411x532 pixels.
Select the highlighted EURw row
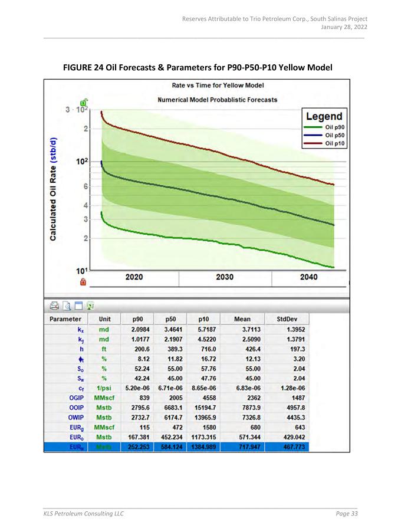pyautogui.click(x=177, y=448)
